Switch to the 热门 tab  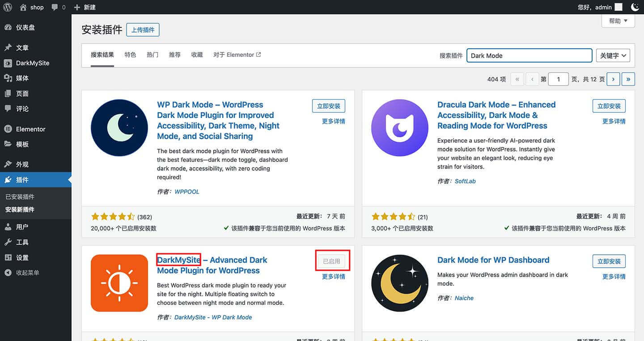[153, 55]
